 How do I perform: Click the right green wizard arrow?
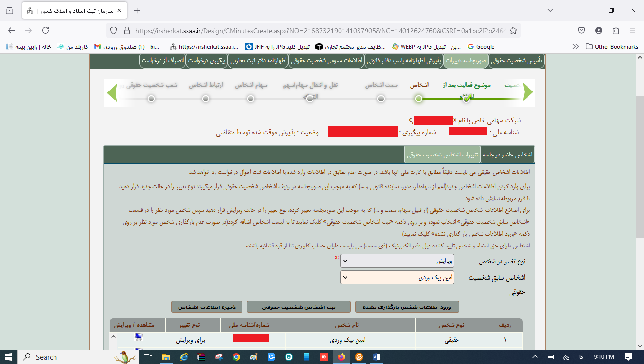(x=528, y=92)
